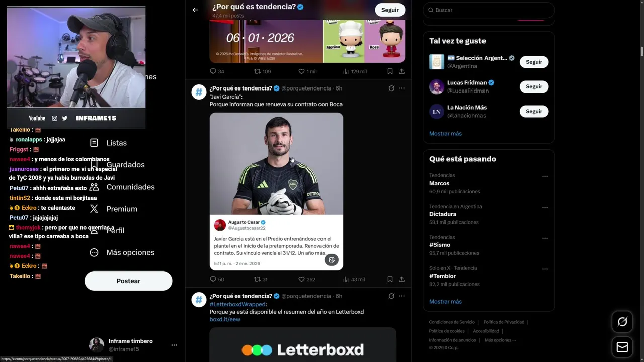Repost the Javi García tweet
This screenshot has height=362, width=644.
click(x=261, y=279)
